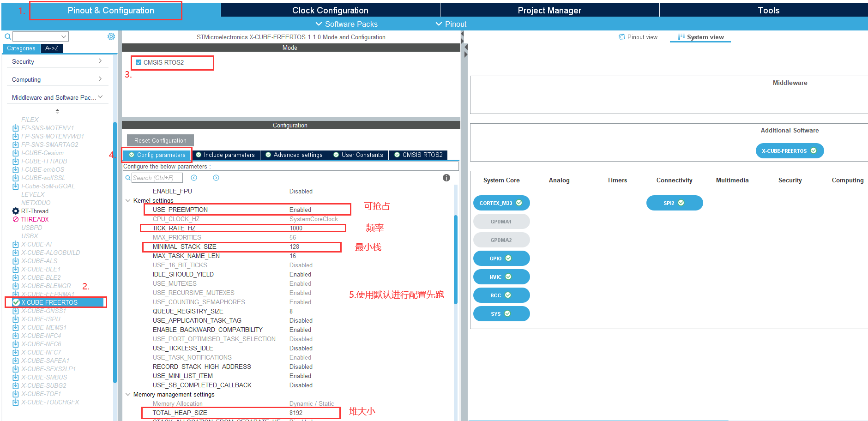Click the download icon next to X-CUBE-TOUCHGFX
Image resolution: width=868 pixels, height=421 pixels.
pos(16,402)
